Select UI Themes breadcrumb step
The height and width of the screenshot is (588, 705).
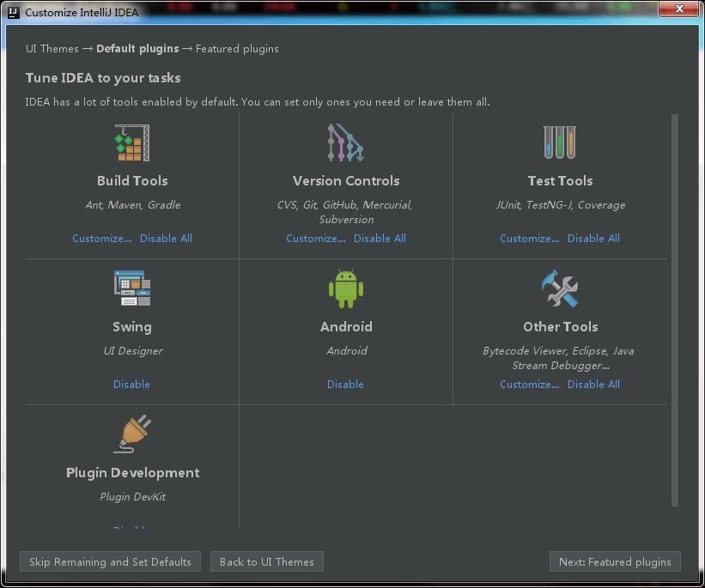click(52, 49)
